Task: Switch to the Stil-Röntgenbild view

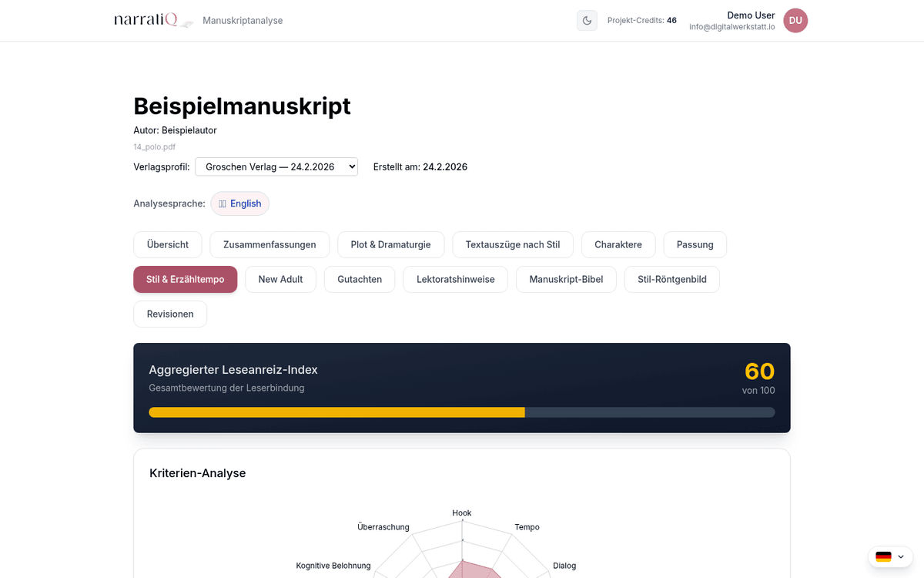Action: (671, 279)
